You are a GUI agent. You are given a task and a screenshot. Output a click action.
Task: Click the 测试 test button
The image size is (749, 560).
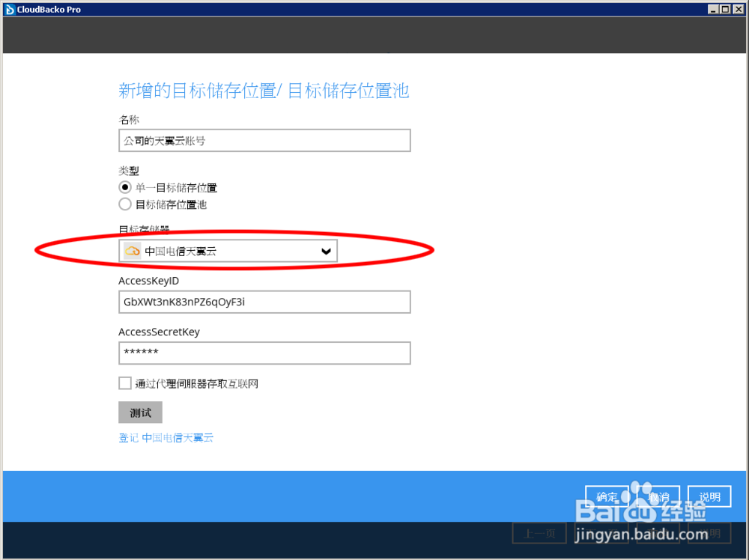(x=141, y=413)
